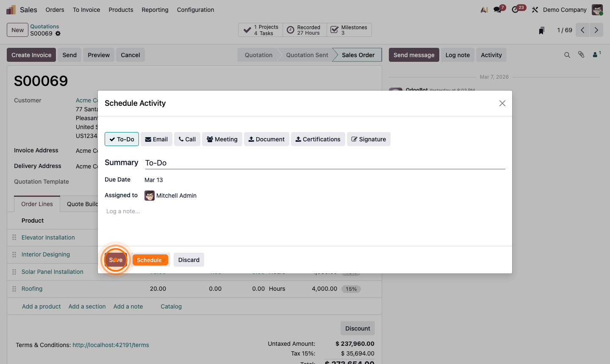Screen dimensions: 610x364
Task: Select the Email activity type
Action: click(x=156, y=139)
